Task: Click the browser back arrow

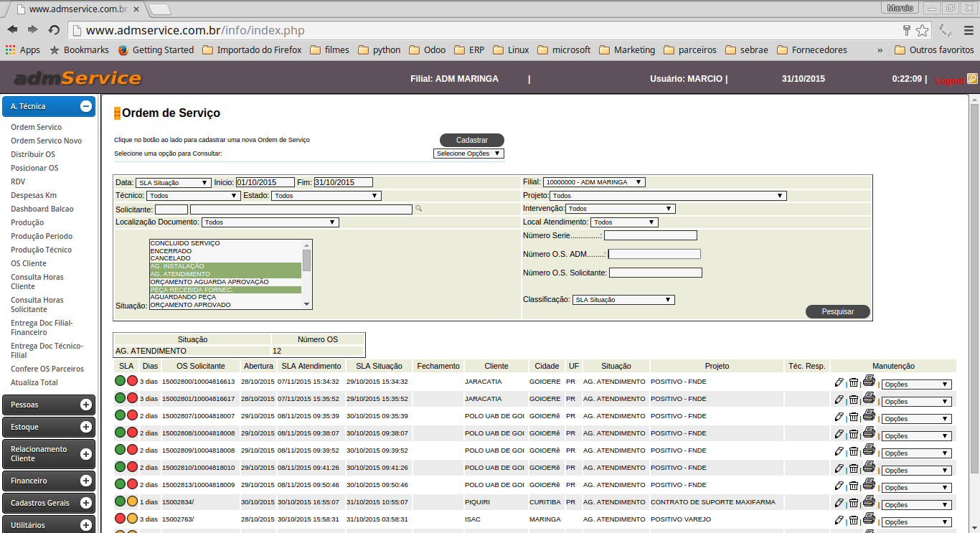Action: pyautogui.click(x=13, y=30)
